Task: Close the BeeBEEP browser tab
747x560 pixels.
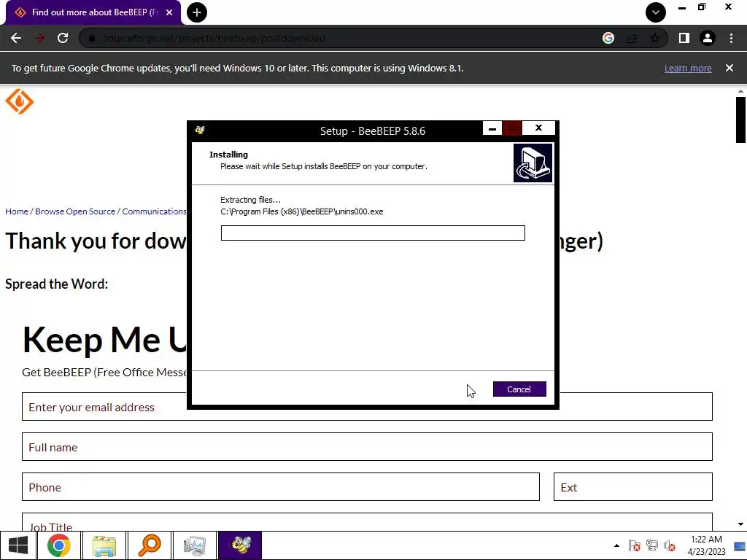Action: tap(169, 12)
